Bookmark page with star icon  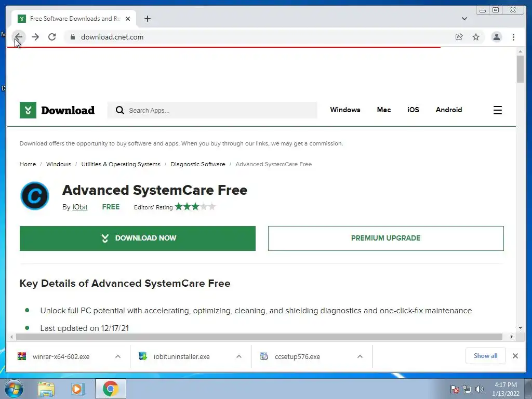tap(476, 37)
